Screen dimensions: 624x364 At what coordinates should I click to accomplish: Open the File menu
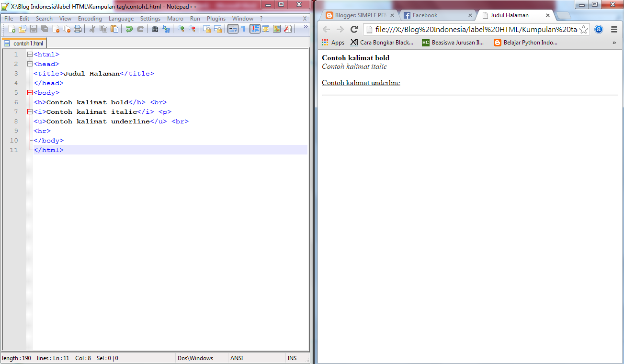pyautogui.click(x=9, y=19)
